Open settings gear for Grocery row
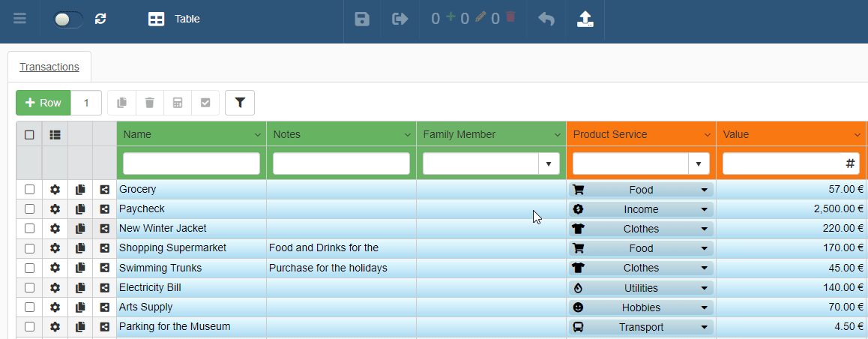Viewport: 868px width, 339px height. 55,190
